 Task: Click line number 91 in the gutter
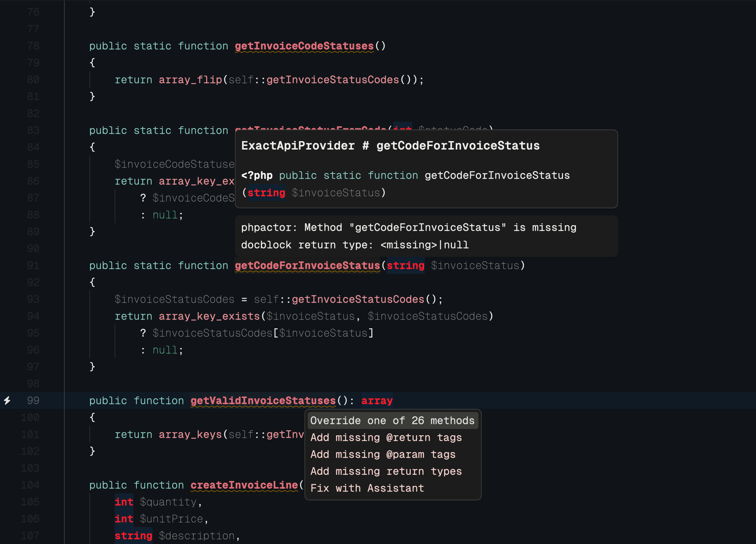coord(33,265)
